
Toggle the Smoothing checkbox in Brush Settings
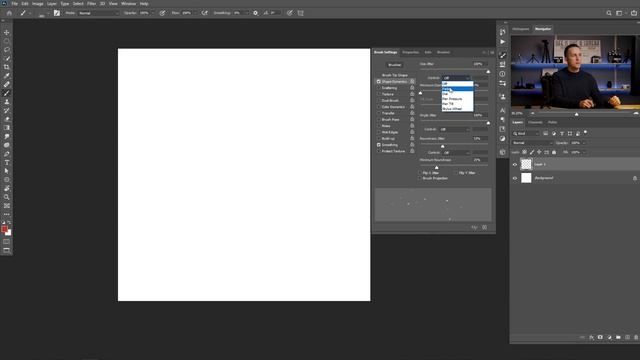[379, 145]
